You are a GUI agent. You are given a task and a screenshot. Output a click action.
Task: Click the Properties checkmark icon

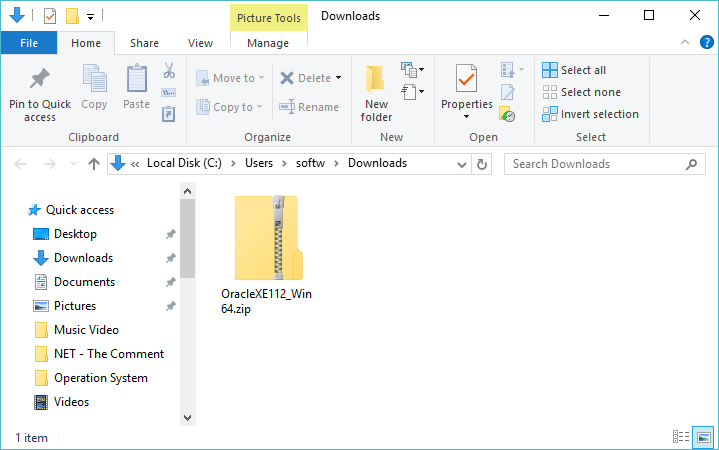[466, 78]
